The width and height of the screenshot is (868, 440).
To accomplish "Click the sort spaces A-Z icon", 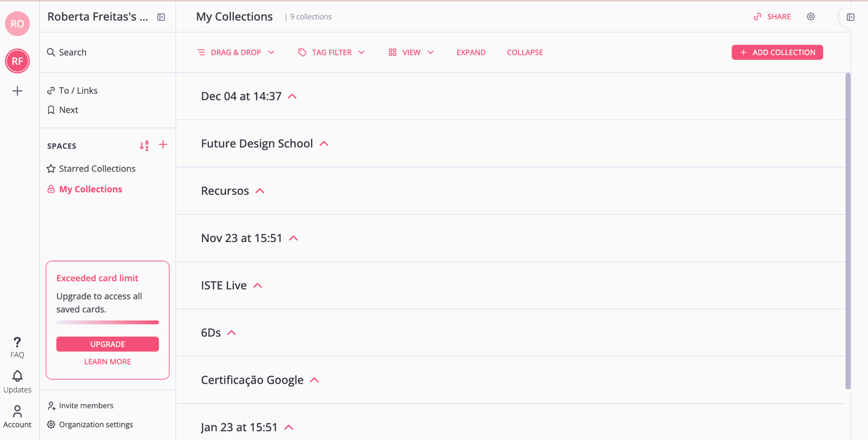I will point(144,145).
